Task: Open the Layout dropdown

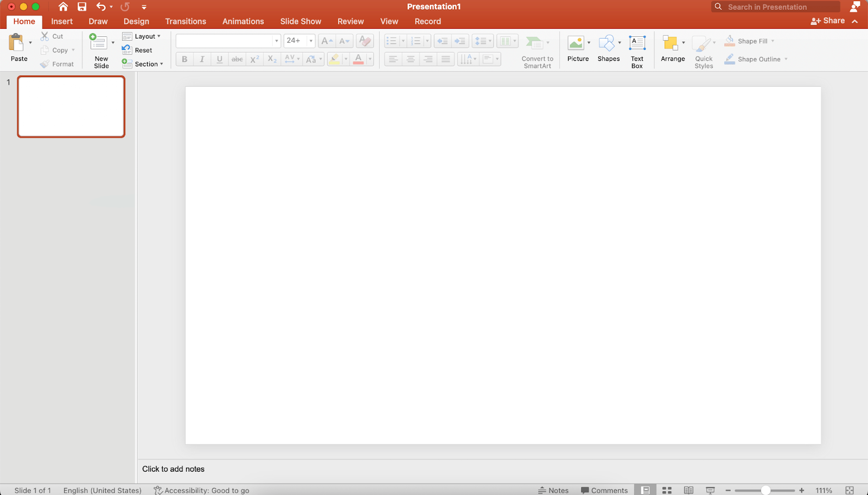Action: click(x=143, y=36)
